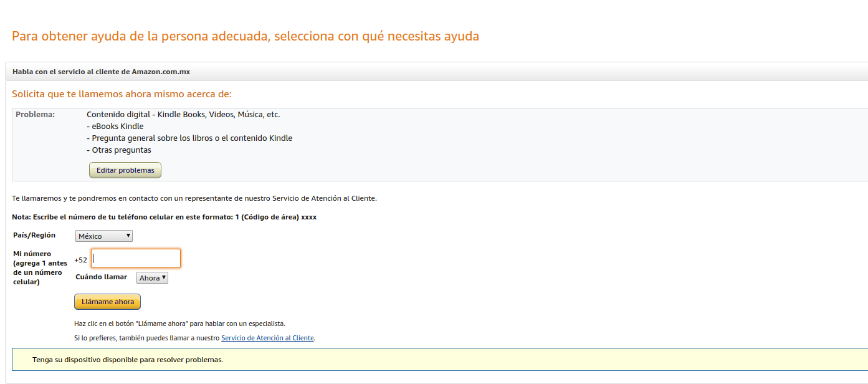Click the Habla con el servicio header bar
Screen dimensions: 868x384
click(101, 72)
